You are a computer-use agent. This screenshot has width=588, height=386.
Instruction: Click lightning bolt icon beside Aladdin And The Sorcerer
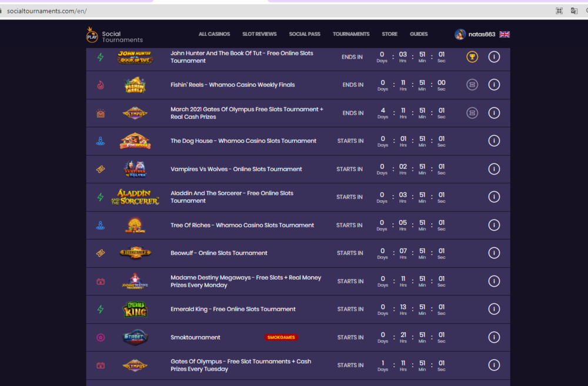[x=101, y=197]
